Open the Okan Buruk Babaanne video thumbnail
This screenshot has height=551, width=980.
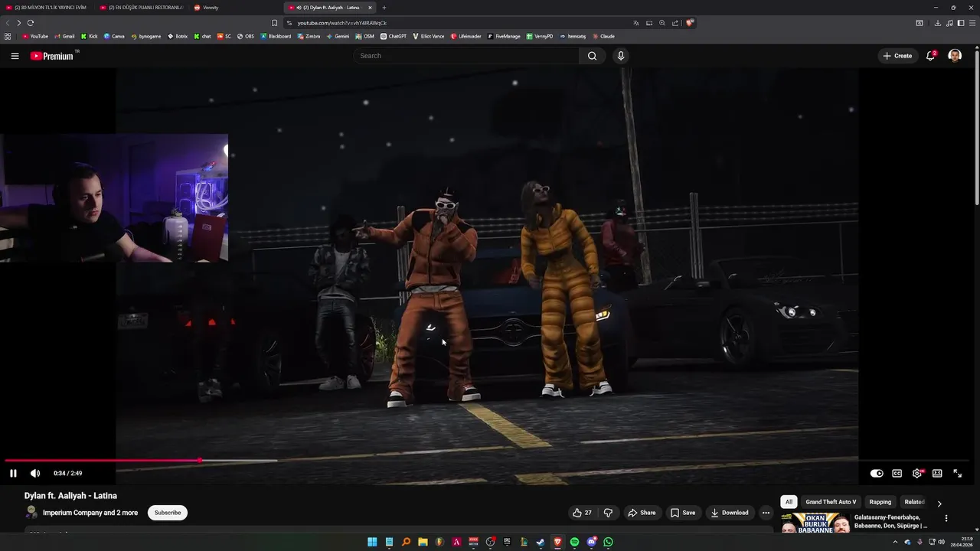pyautogui.click(x=815, y=523)
